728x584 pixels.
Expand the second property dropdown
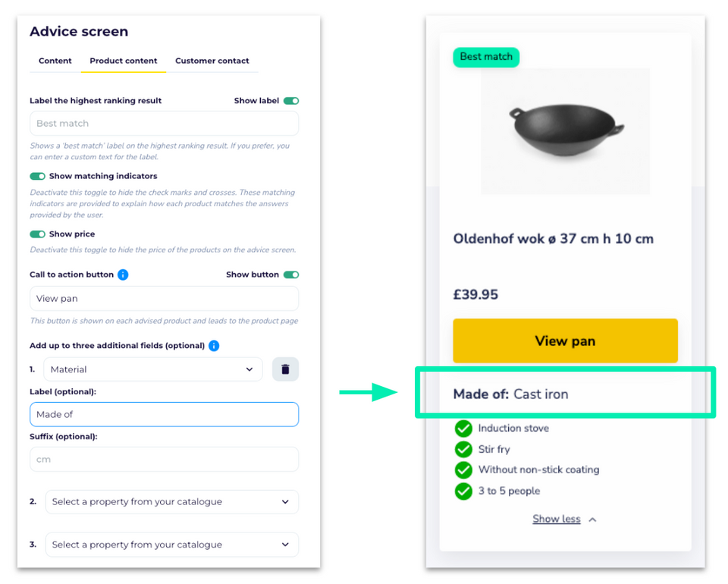click(172, 502)
